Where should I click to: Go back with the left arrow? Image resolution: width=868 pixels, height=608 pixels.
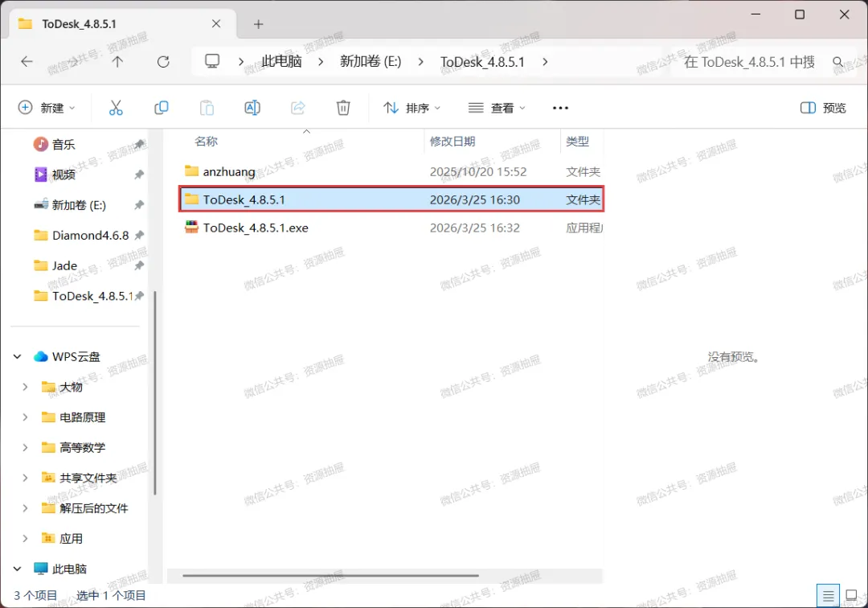(27, 61)
